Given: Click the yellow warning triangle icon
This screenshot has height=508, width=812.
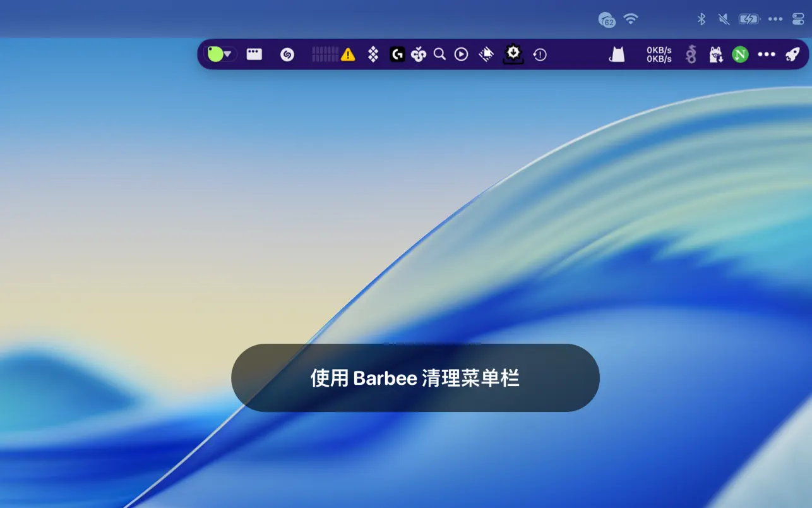Looking at the screenshot, I should coord(348,55).
